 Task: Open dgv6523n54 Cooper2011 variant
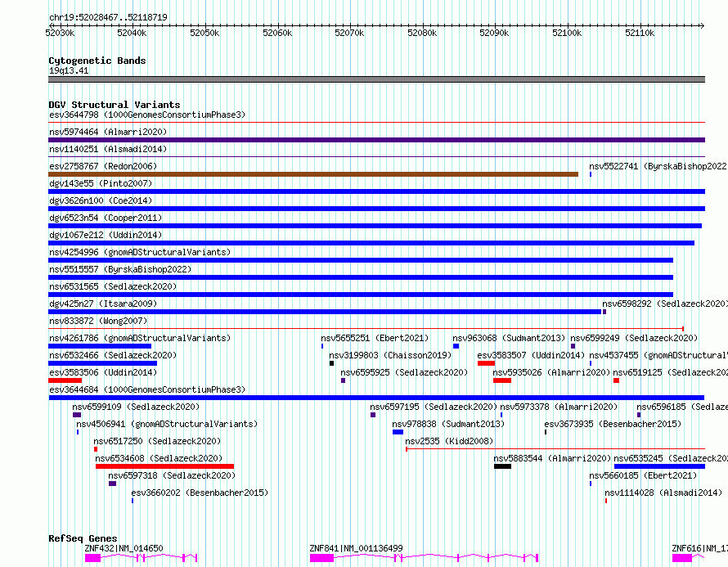tap(106, 218)
